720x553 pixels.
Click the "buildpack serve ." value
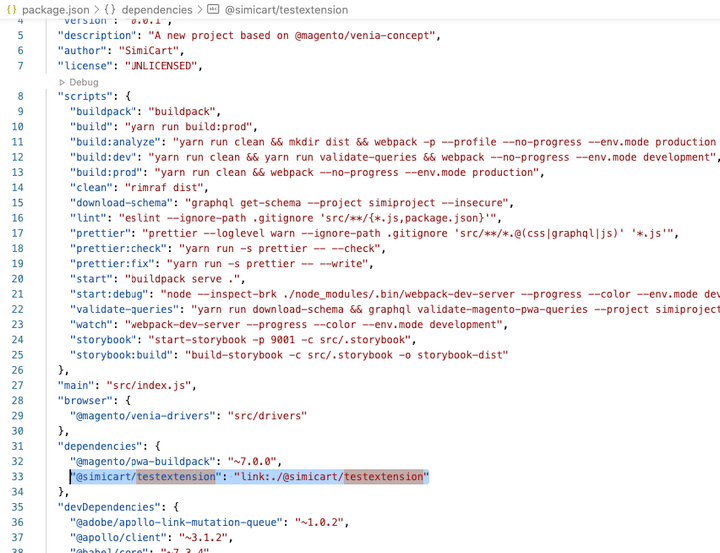point(182,278)
